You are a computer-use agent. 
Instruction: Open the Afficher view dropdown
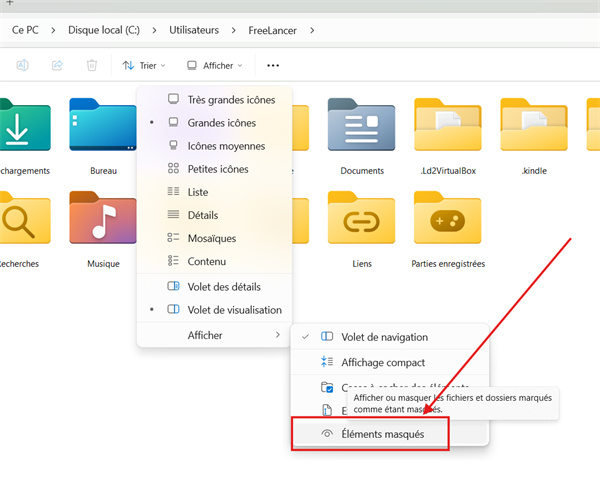click(215, 66)
